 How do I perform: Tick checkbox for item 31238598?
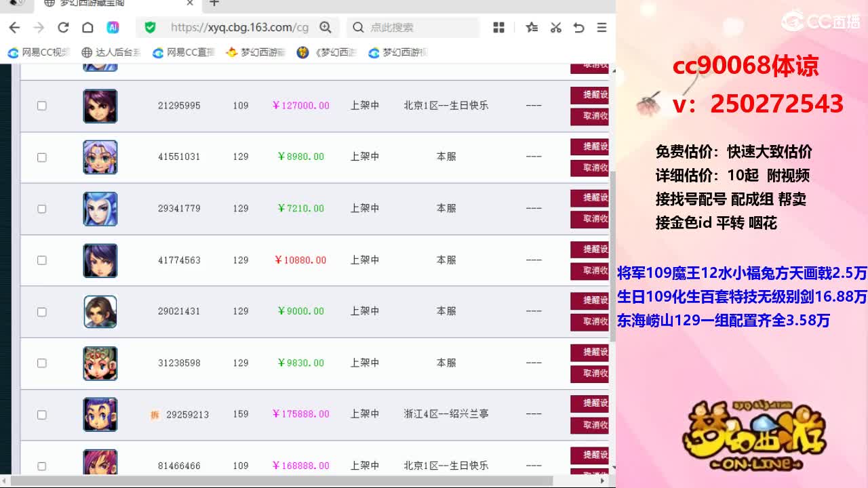[41, 363]
